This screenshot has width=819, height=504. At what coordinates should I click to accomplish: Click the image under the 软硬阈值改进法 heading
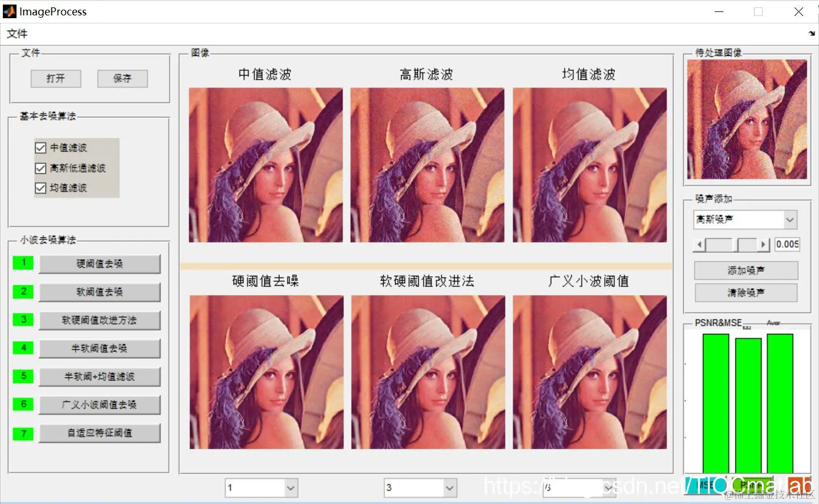(x=428, y=372)
